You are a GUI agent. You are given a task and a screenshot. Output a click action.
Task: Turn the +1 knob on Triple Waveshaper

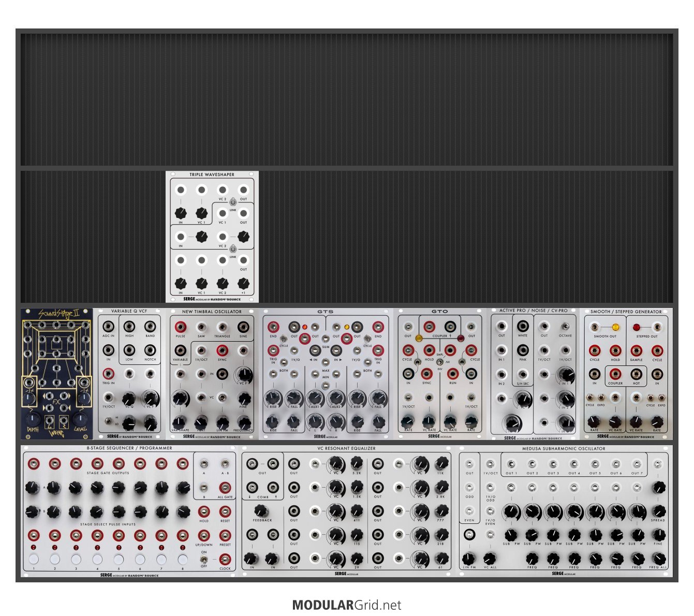(x=243, y=283)
